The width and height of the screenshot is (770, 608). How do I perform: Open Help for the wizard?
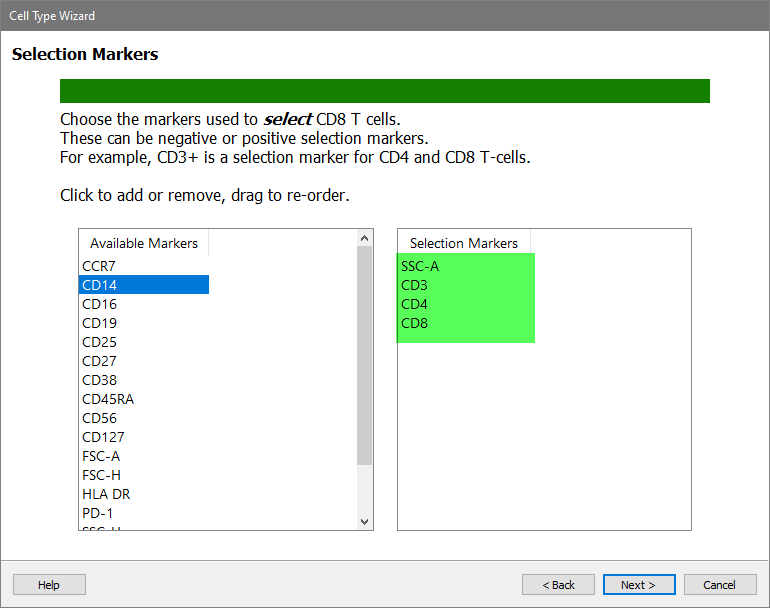click(x=49, y=585)
